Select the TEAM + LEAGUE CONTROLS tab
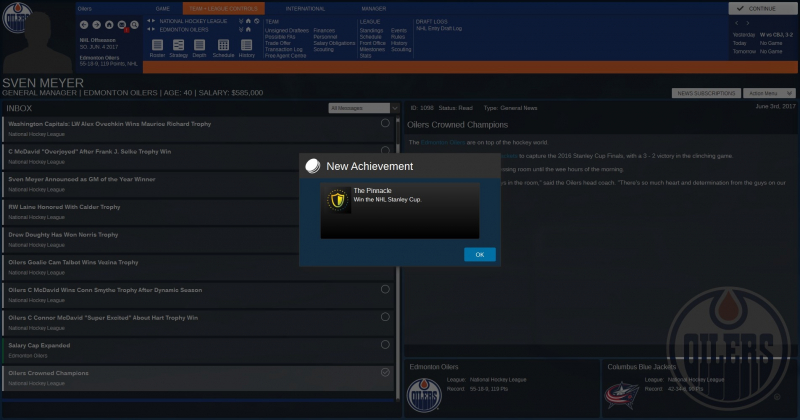This screenshot has height=420, width=800. [223, 9]
